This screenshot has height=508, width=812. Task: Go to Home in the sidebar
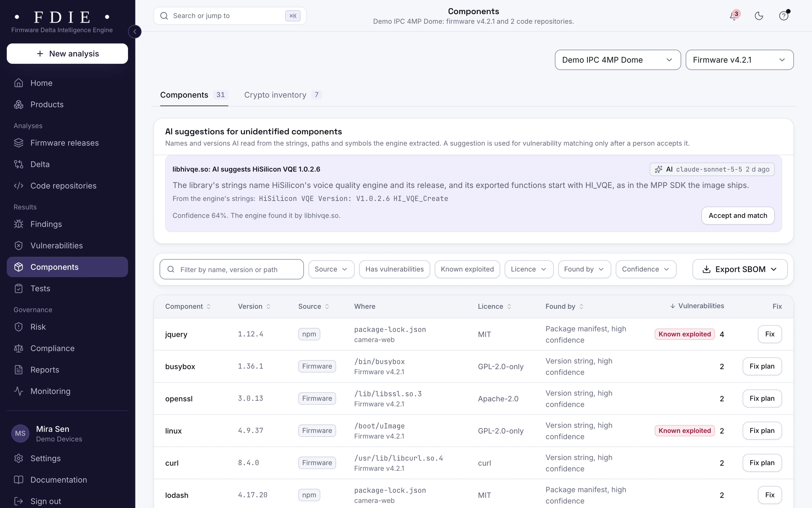click(67, 83)
